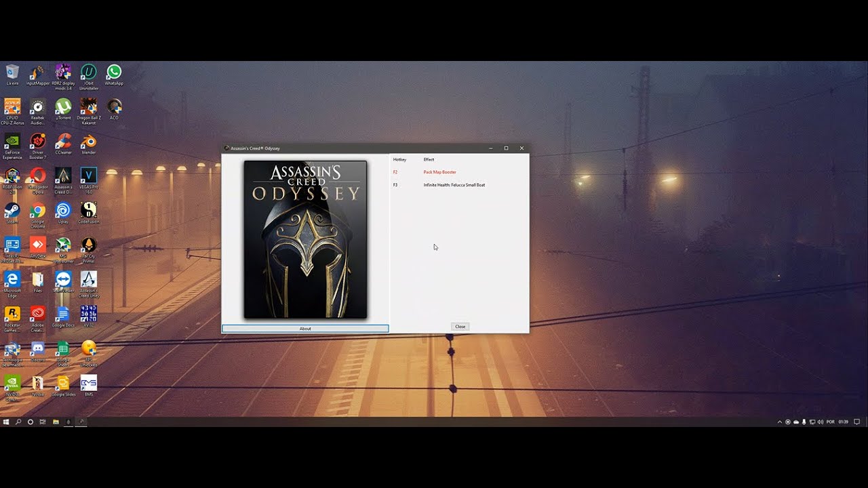The height and width of the screenshot is (488, 868).
Task: Open Far Cry Primal shortcut
Action: click(x=88, y=249)
